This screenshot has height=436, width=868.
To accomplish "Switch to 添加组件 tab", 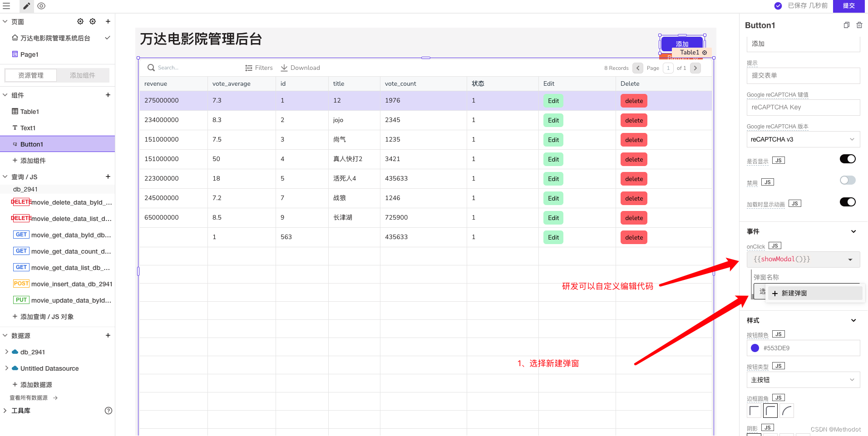I will [x=83, y=75].
